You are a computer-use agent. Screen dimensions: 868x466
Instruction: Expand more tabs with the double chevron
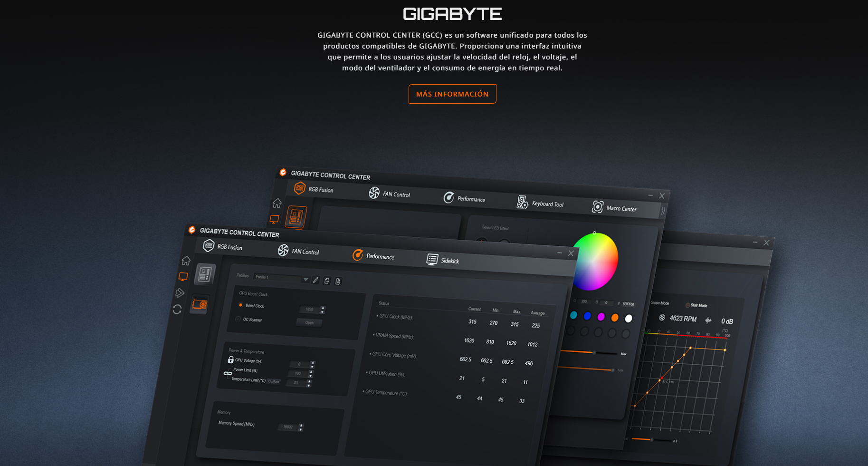663,211
